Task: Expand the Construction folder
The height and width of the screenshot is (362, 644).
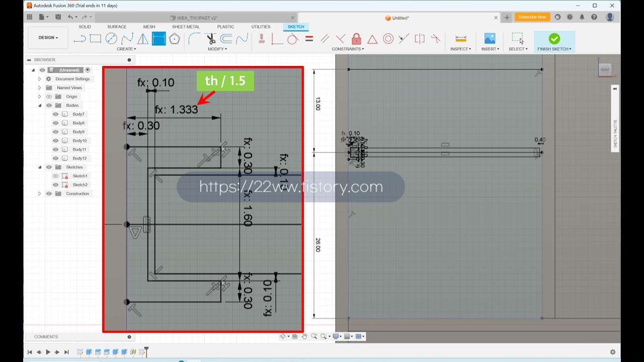Action: point(40,194)
